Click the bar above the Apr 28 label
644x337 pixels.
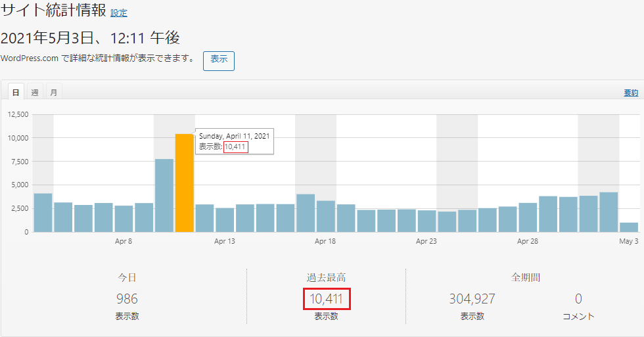click(x=528, y=217)
